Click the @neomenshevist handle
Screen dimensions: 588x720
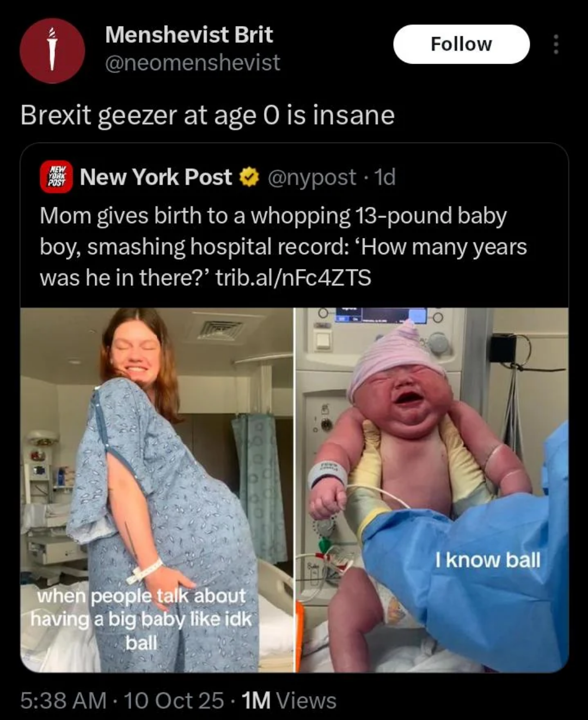coord(192,63)
